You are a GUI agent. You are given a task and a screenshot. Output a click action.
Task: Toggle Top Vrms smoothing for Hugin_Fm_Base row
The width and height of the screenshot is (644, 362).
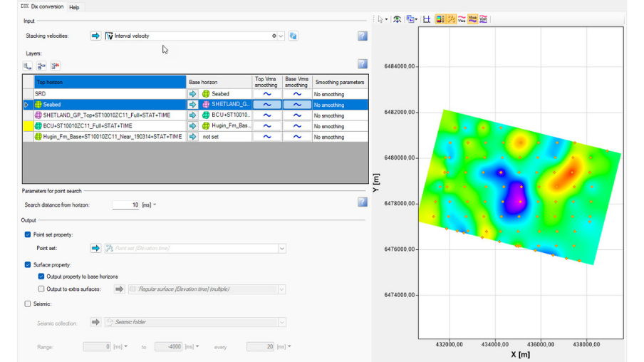pos(267,137)
